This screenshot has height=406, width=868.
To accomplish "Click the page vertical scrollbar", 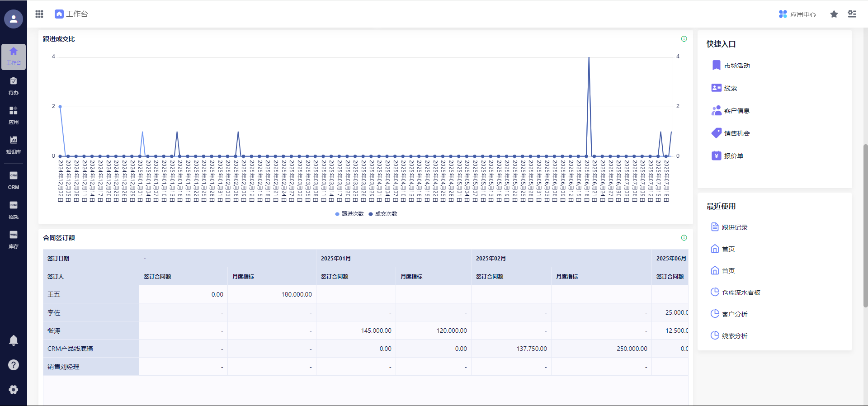I will click(x=865, y=226).
